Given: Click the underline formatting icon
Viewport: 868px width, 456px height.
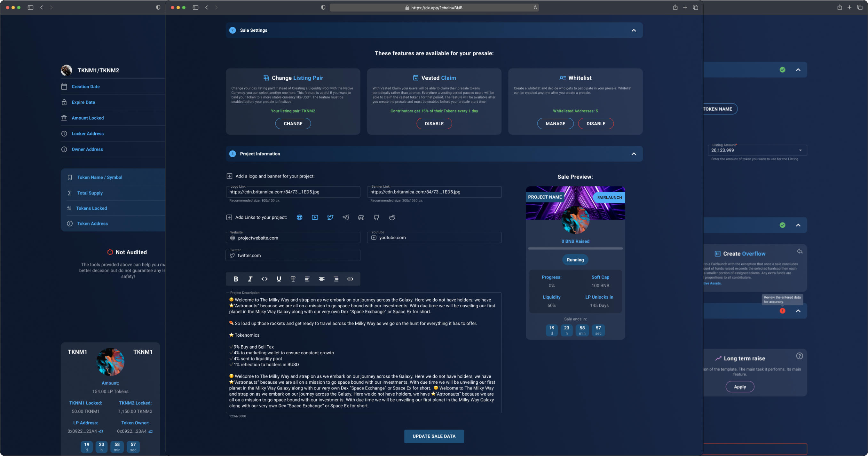Looking at the screenshot, I should pyautogui.click(x=279, y=279).
